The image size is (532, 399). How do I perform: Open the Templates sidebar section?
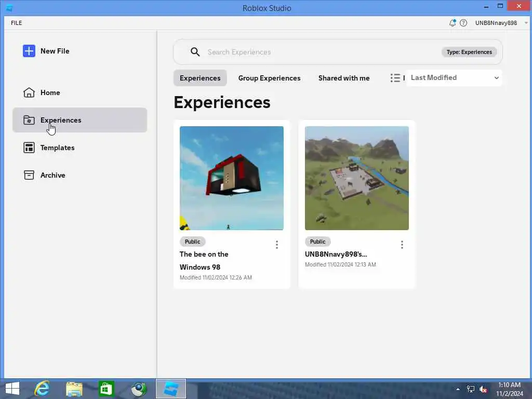pos(79,148)
